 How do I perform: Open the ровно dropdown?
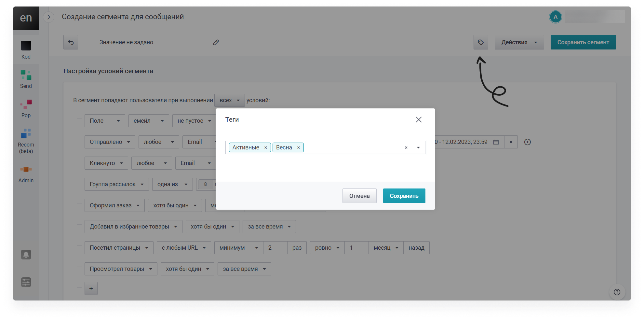(327, 248)
